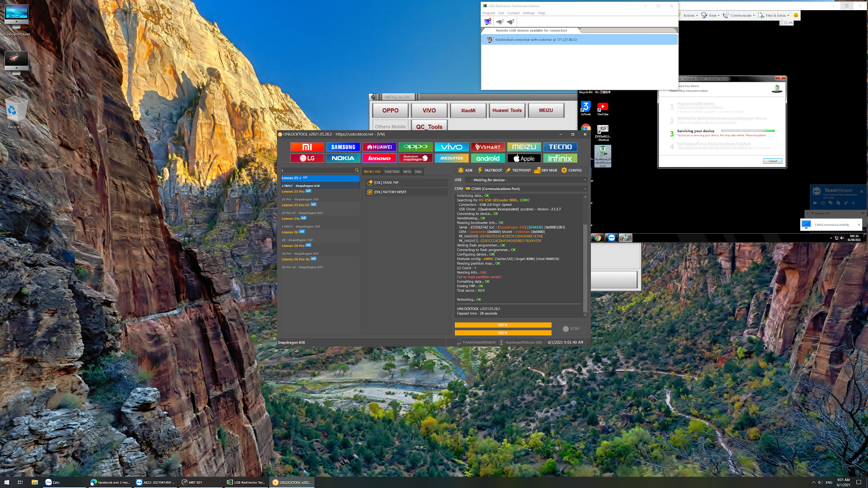Switch to the FUNCTION tab
Image resolution: width=868 pixels, height=488 pixels.
pos(392,172)
